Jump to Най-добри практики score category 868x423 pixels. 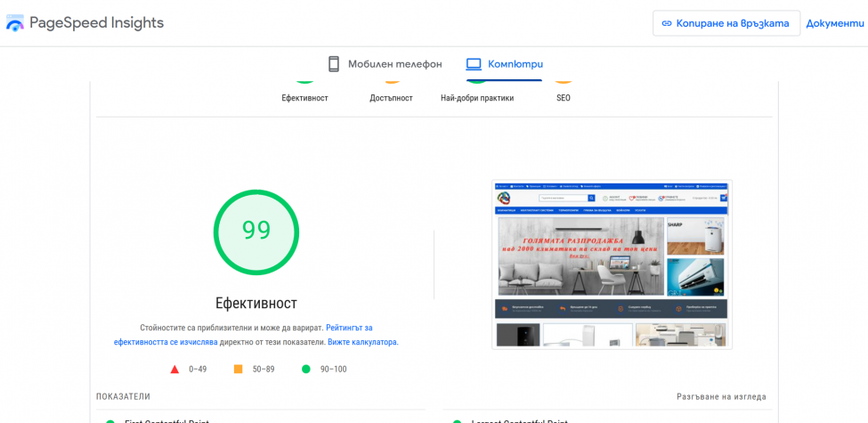[x=477, y=98]
